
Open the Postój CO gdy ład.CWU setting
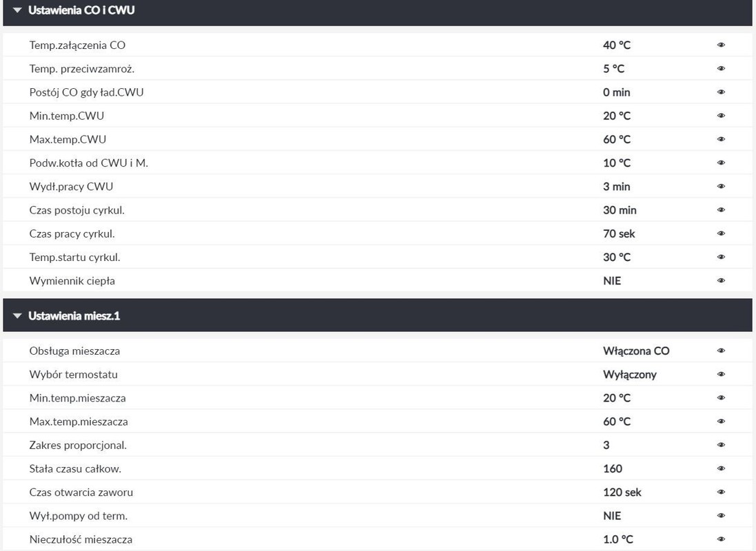87,92
